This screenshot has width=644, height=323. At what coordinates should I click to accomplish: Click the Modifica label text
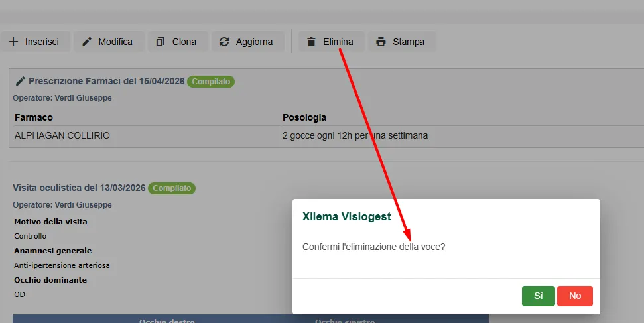[115, 42]
